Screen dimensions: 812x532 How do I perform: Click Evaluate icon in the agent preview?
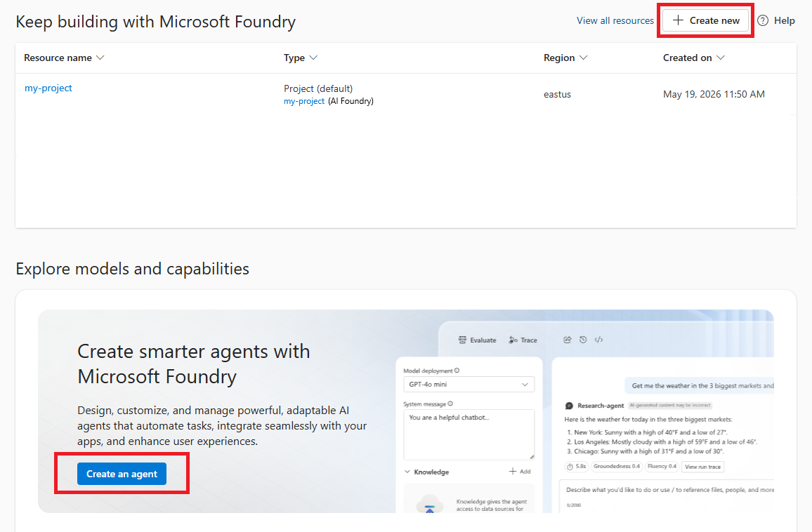tap(462, 340)
